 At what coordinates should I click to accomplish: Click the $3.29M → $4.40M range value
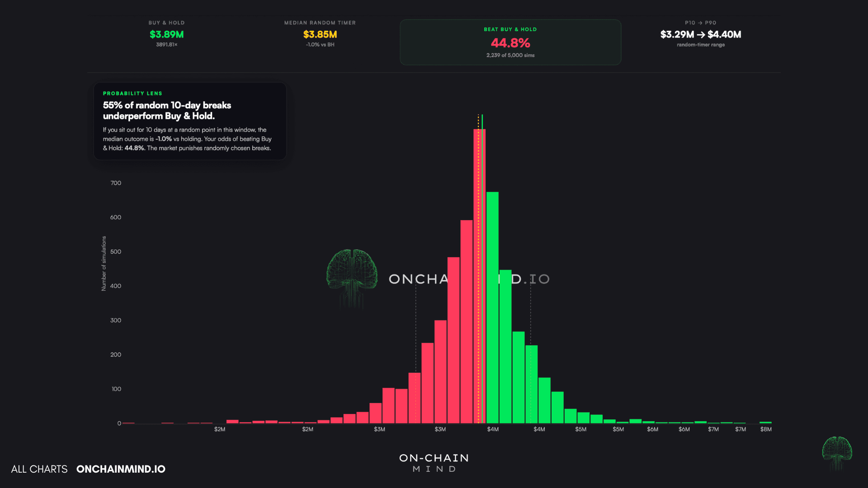tap(701, 34)
